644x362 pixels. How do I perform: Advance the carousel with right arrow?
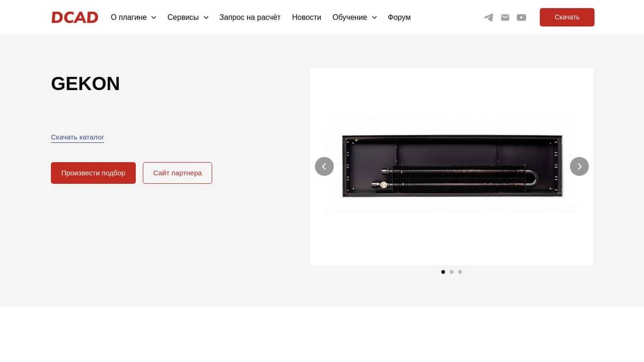click(x=579, y=166)
